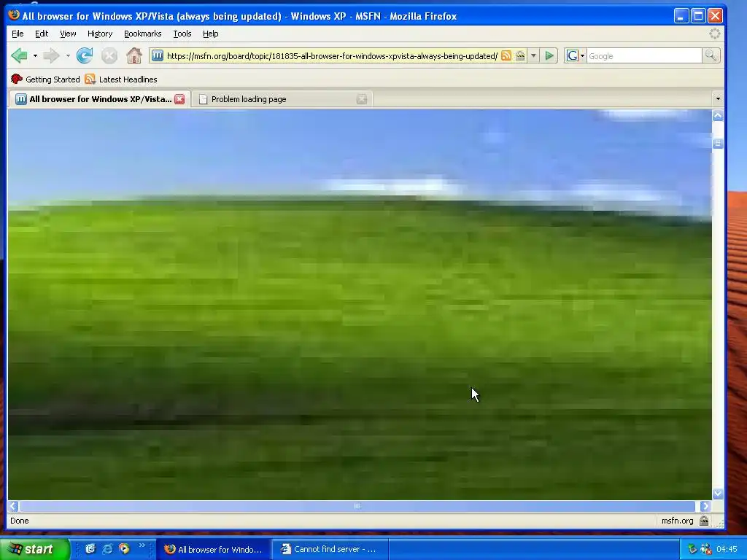Launch Windows Media Player from Quick Launch
Image resolution: width=747 pixels, height=560 pixels.
coord(124,548)
